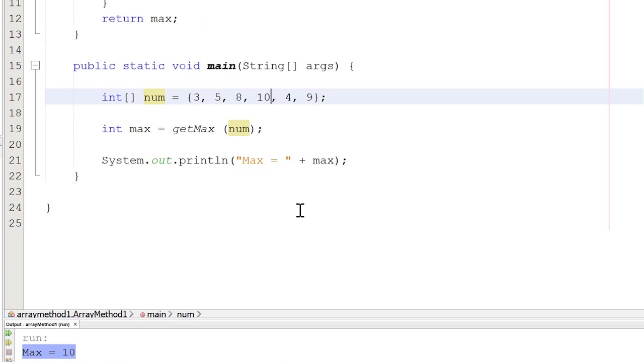Click the Re-run with different parameters yellow icon
The image size is (644, 362).
pos(9,343)
